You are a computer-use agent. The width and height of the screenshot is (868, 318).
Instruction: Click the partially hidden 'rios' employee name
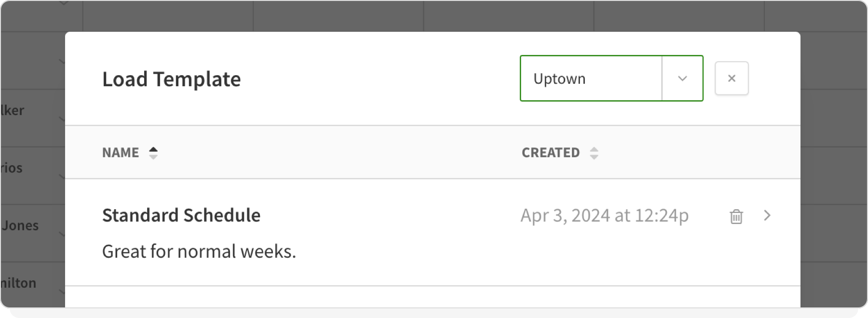[x=12, y=168]
